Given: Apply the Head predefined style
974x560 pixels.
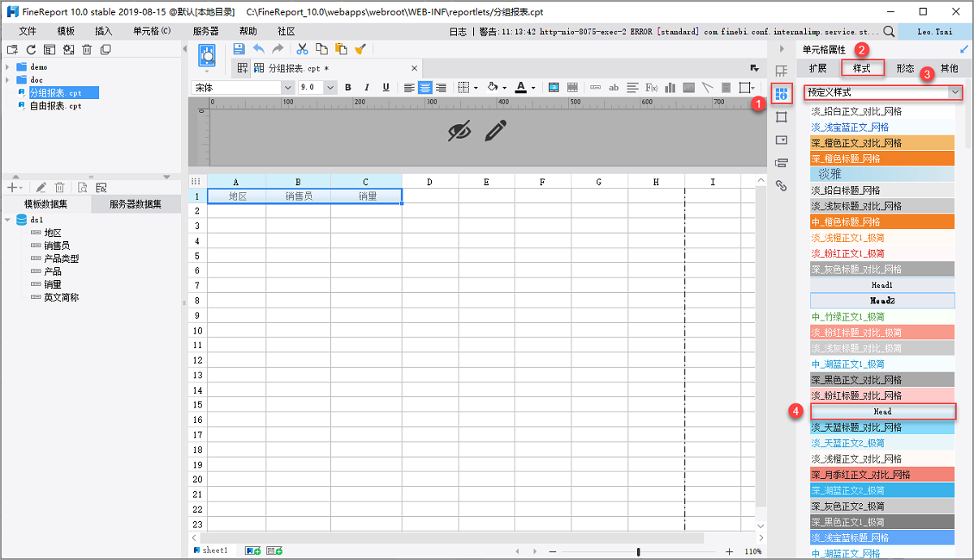Looking at the screenshot, I should coord(882,411).
